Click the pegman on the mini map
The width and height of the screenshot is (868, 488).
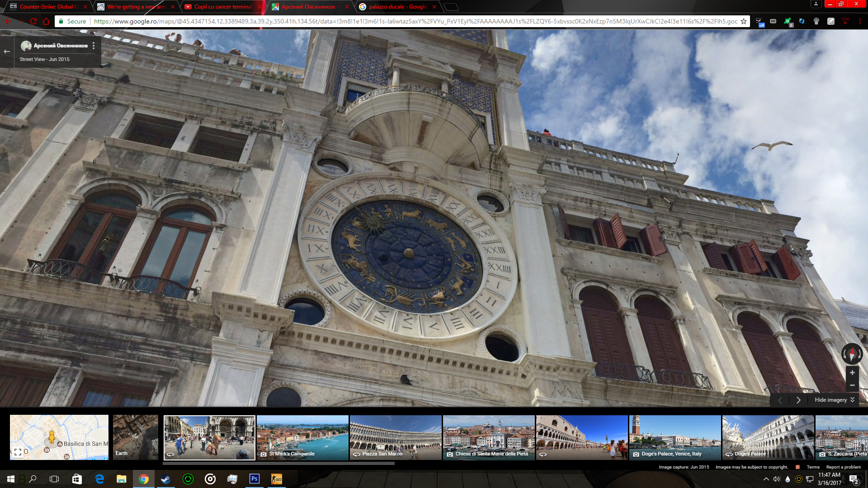[x=52, y=437]
